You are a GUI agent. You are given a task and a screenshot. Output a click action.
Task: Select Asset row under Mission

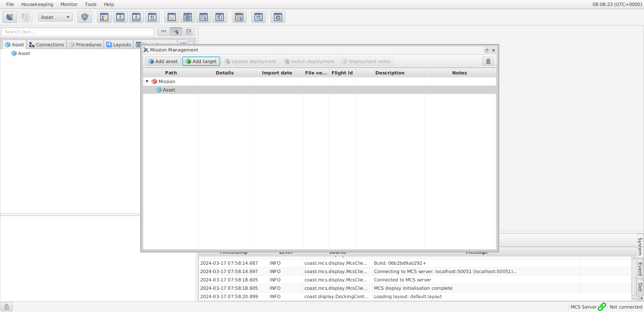pos(169,90)
